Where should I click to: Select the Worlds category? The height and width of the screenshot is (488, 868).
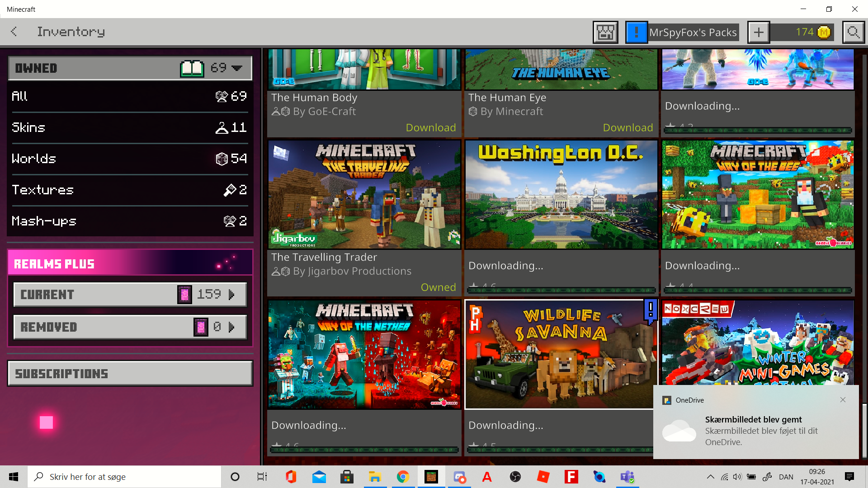point(130,159)
